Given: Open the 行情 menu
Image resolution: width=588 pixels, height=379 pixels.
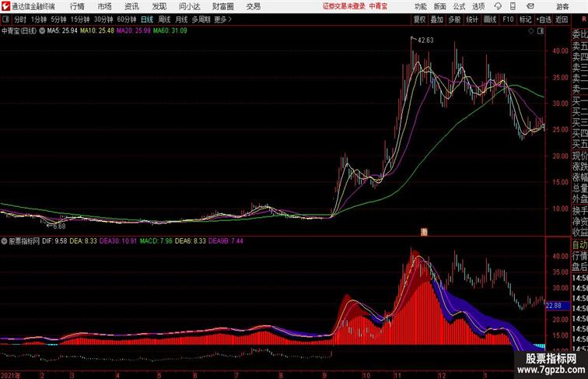Looking at the screenshot, I should [77, 6].
